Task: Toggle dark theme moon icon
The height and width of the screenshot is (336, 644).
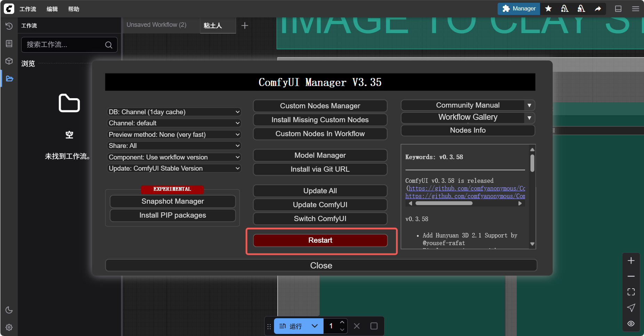Action: pyautogui.click(x=9, y=310)
